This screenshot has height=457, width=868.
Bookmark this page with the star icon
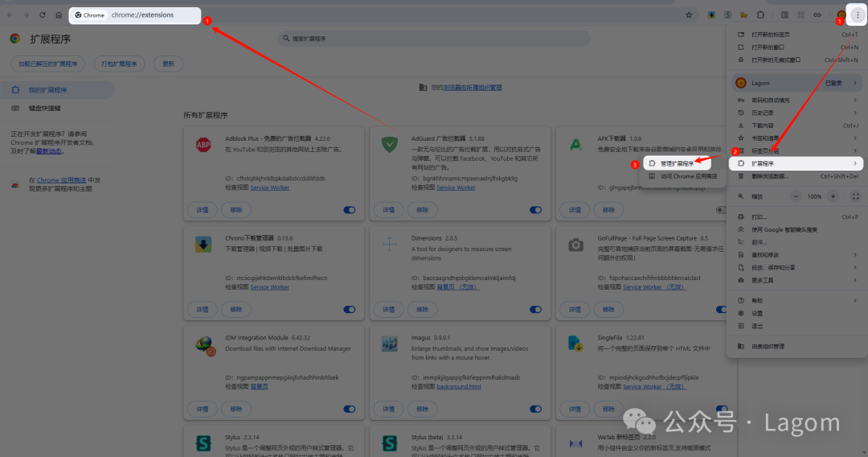tap(689, 15)
